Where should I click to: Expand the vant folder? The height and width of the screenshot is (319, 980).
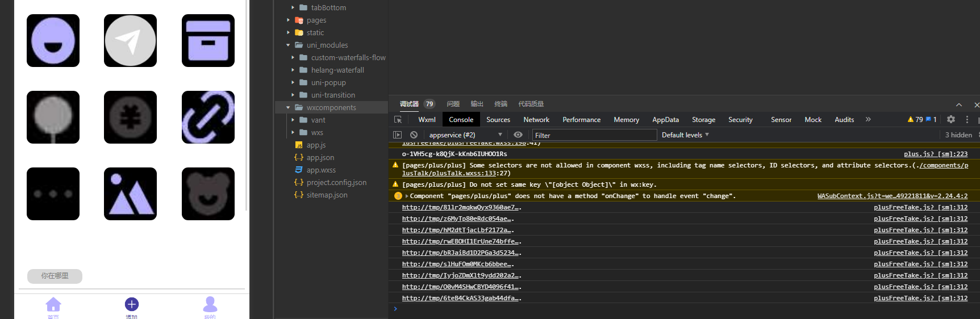pos(293,120)
